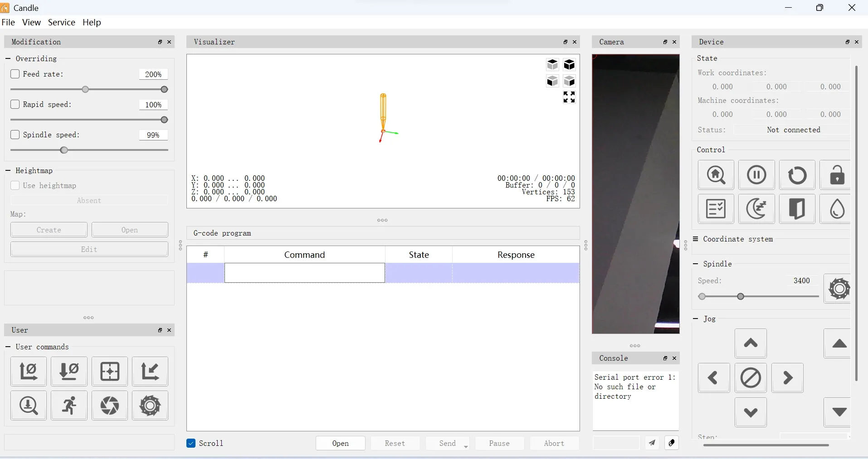
Task: Click the Open button below G-code table
Action: (340, 443)
